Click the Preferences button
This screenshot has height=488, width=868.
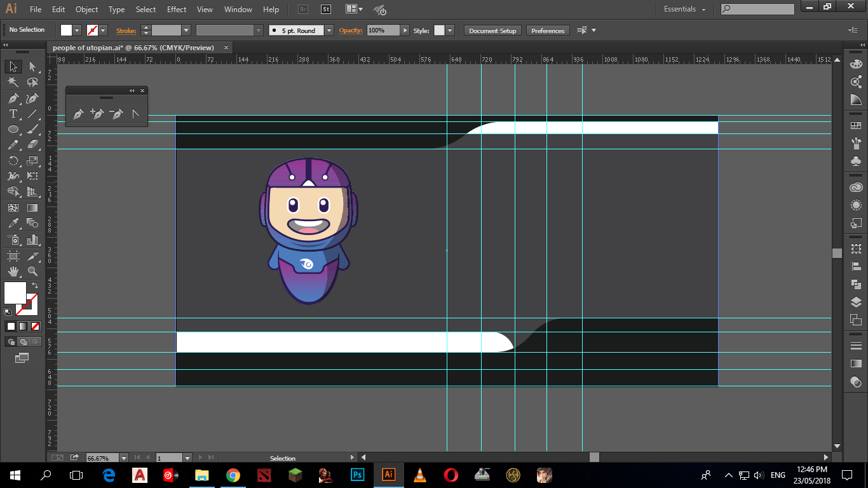click(x=547, y=30)
